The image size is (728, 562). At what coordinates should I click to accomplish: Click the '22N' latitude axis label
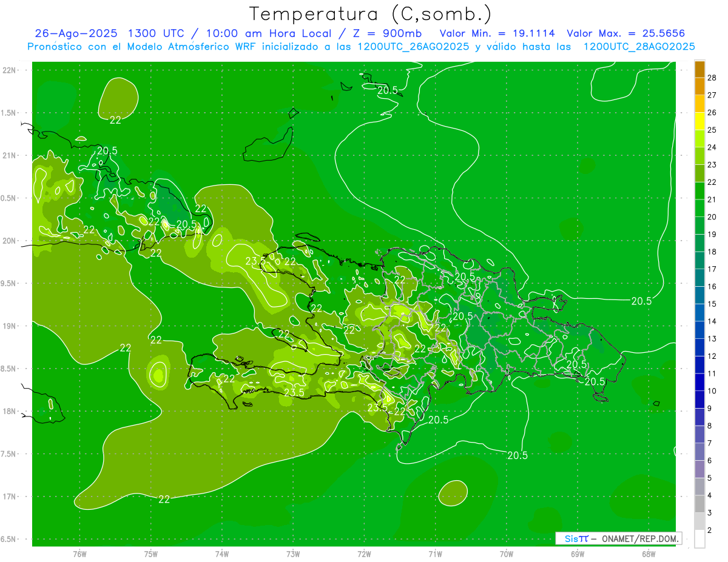point(9,70)
